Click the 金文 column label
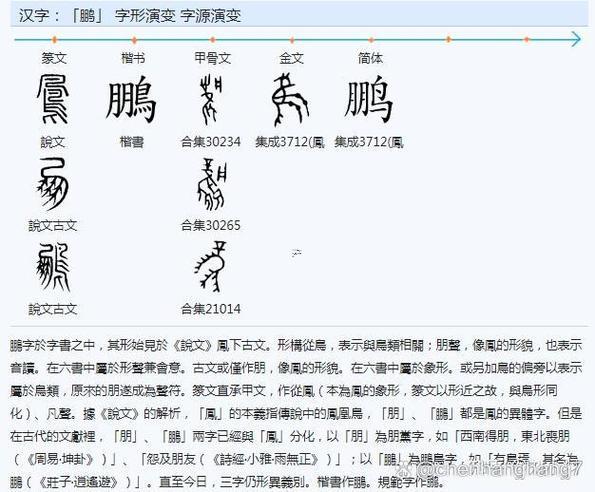The height and width of the screenshot is (492, 595). click(x=291, y=58)
